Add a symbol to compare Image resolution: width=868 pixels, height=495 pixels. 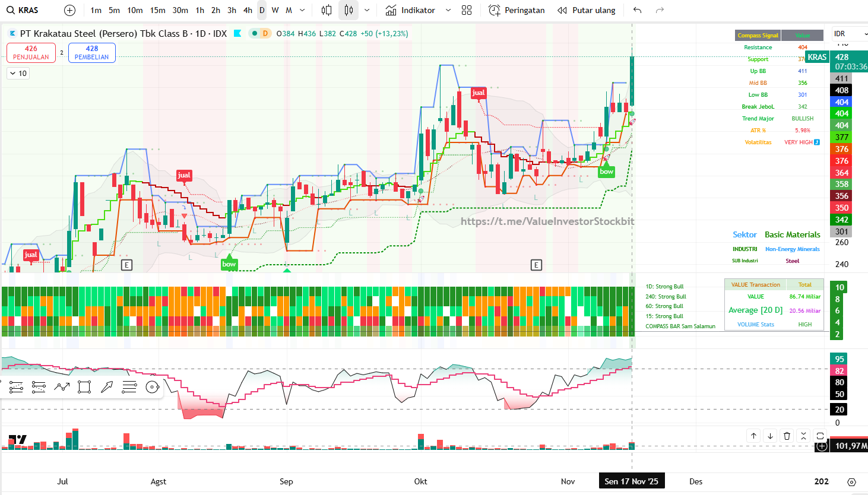click(69, 10)
